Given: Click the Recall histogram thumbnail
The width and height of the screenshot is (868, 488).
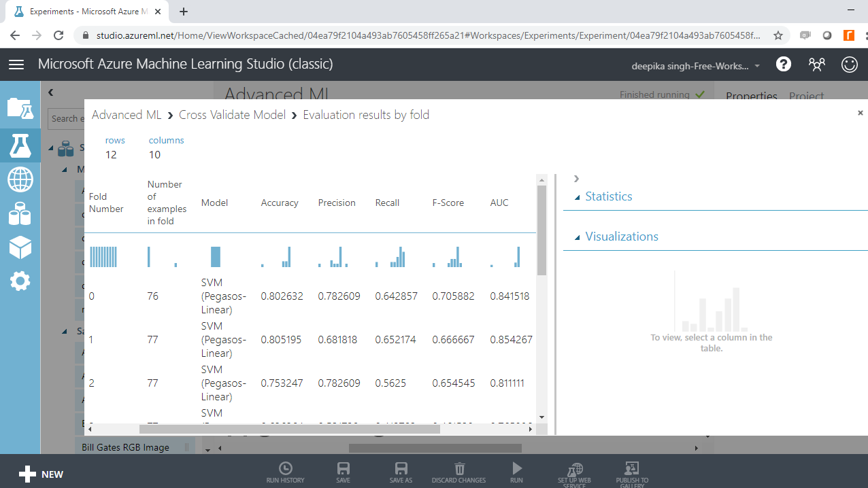Looking at the screenshot, I should pyautogui.click(x=390, y=257).
